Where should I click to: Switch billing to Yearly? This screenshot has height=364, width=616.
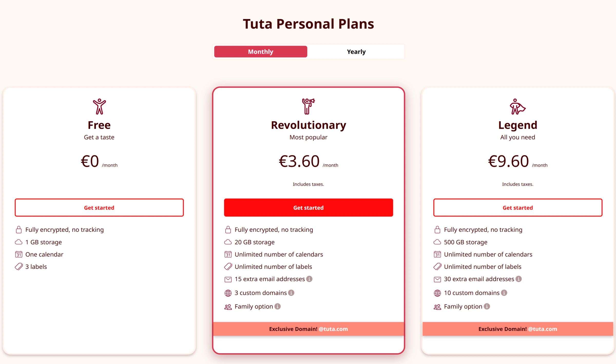(x=356, y=51)
